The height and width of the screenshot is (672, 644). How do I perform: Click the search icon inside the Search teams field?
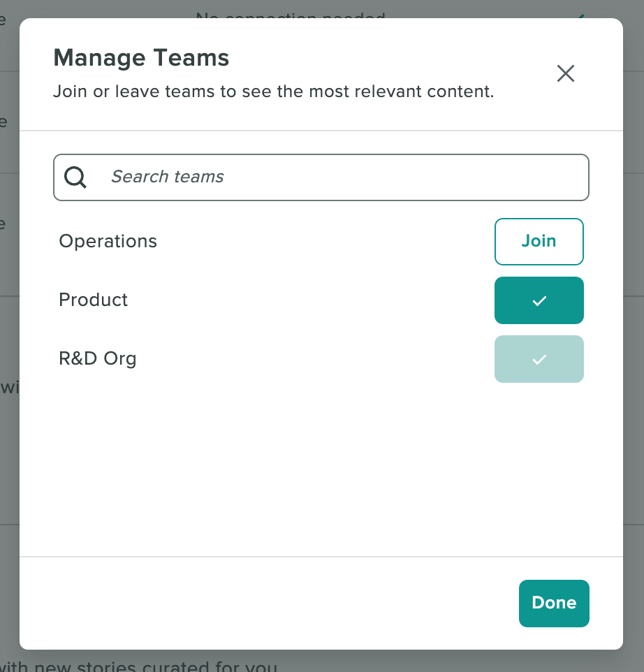click(75, 177)
